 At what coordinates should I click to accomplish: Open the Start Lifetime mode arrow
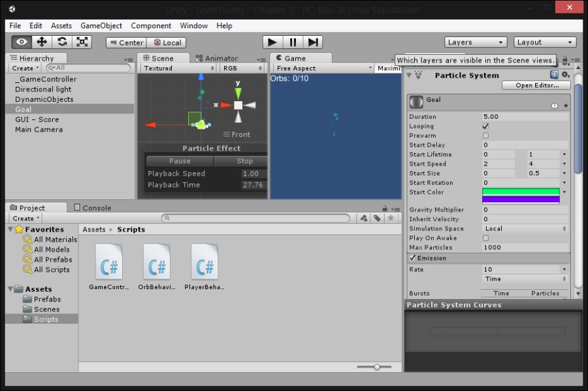click(564, 154)
